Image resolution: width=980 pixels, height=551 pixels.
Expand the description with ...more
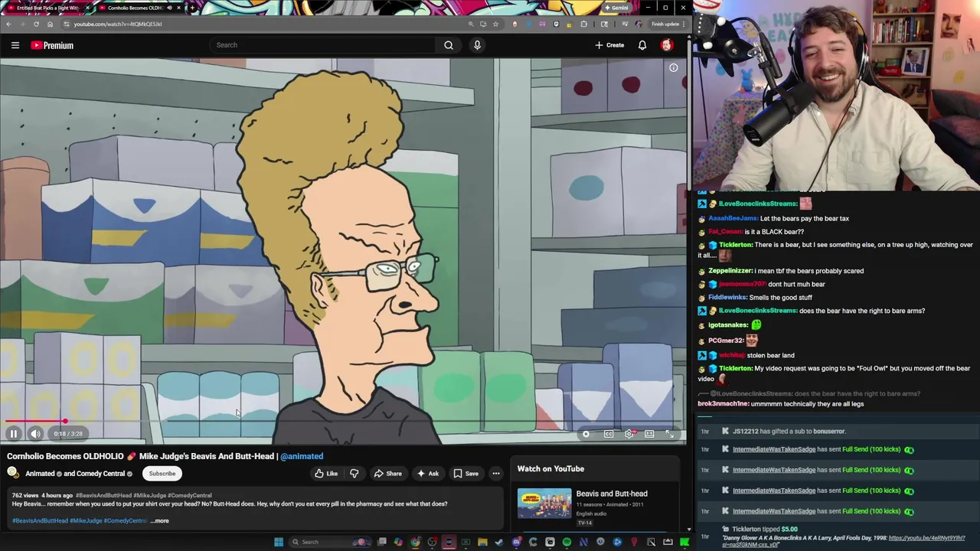coord(160,521)
